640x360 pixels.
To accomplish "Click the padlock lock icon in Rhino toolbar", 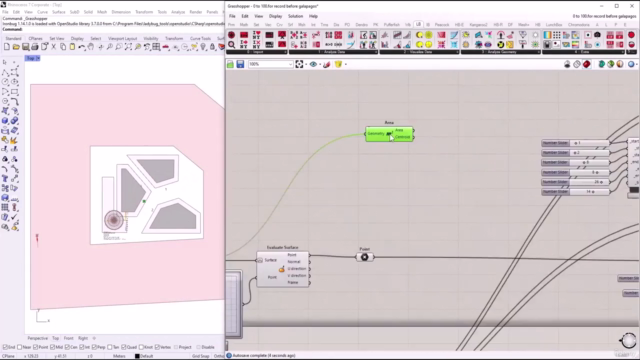I will point(212,47).
